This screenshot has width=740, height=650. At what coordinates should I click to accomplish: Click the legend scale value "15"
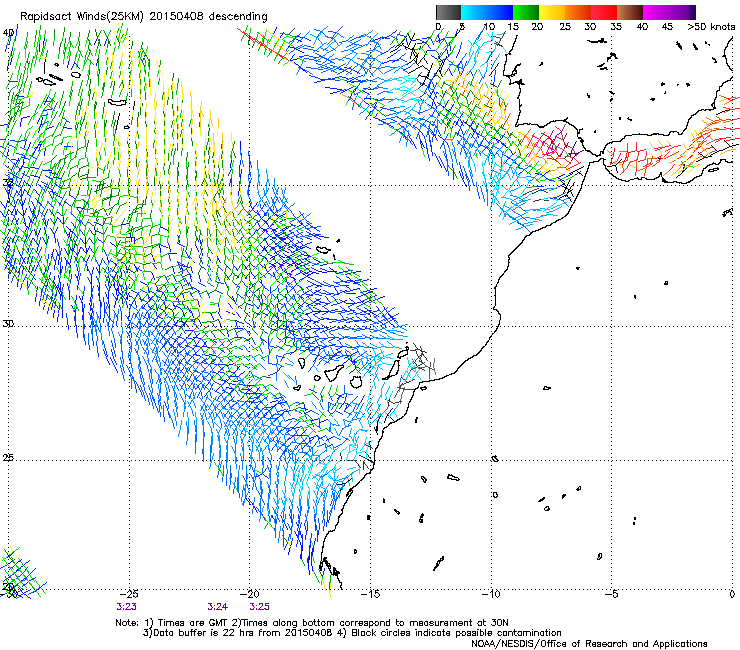[x=513, y=27]
